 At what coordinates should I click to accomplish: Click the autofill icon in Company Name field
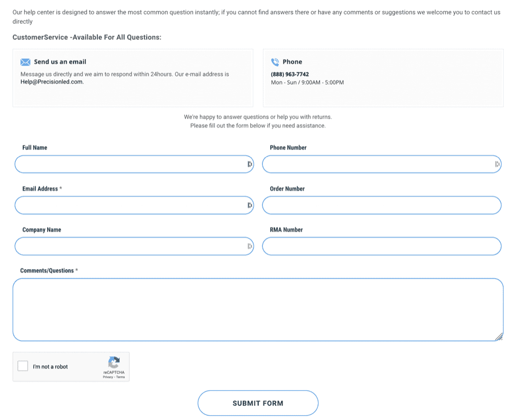click(250, 246)
